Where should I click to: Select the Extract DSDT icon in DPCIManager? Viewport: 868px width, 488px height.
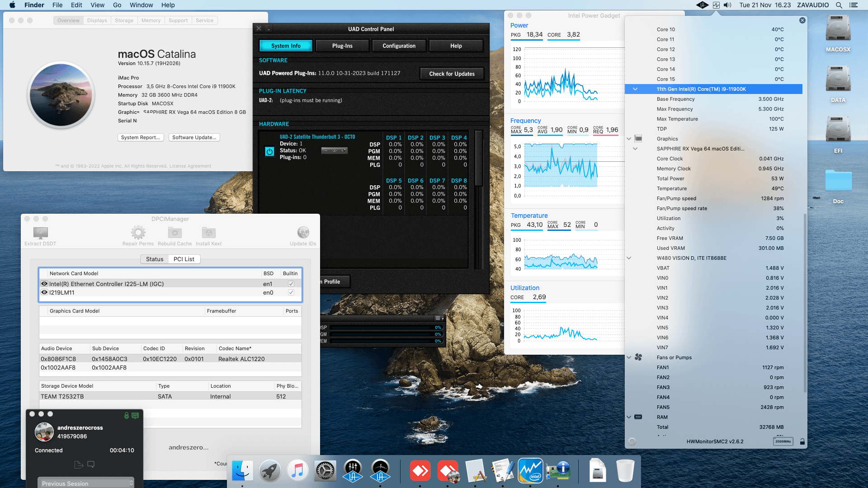(x=40, y=234)
